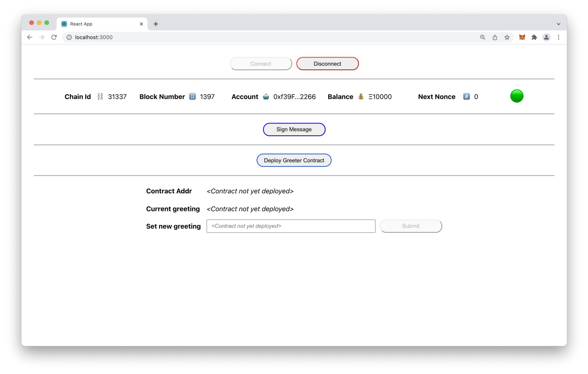Select the React App tab
This screenshot has height=374, width=588.
[x=102, y=24]
